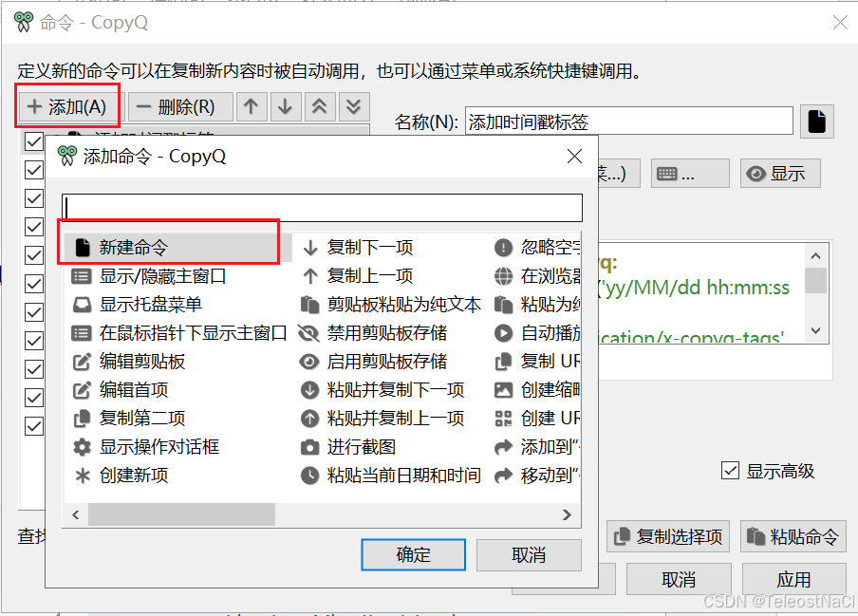Move the selected command up one position
This screenshot has width=858, height=616.
(252, 106)
